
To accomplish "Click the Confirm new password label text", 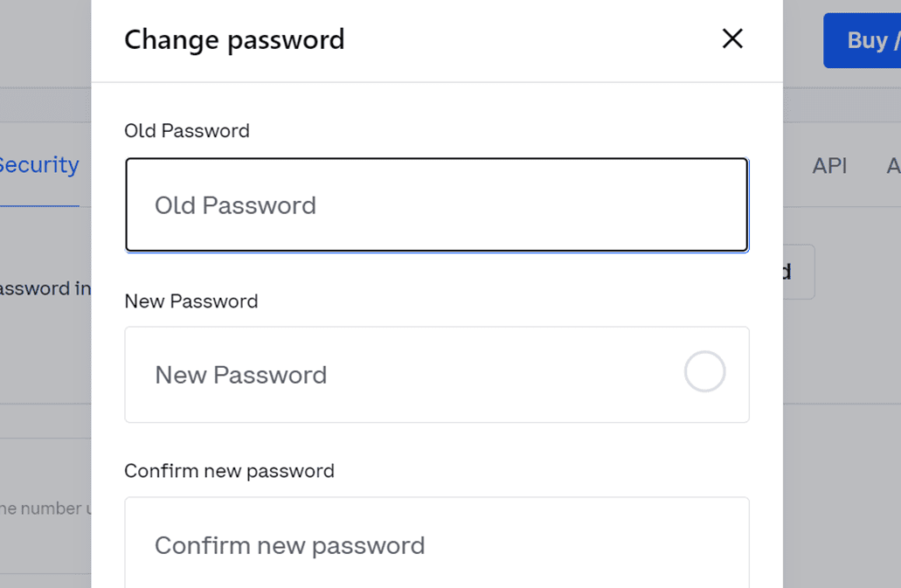I will pos(229,471).
